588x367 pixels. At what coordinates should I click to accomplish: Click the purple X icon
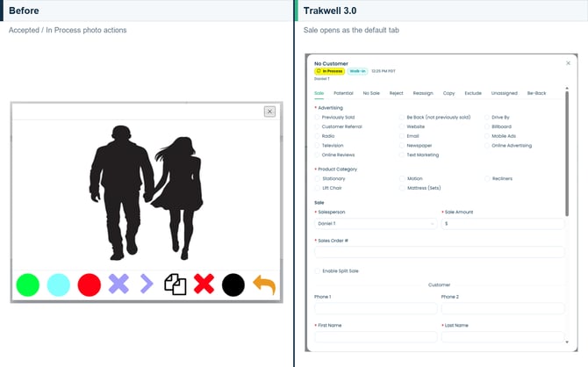tap(118, 284)
